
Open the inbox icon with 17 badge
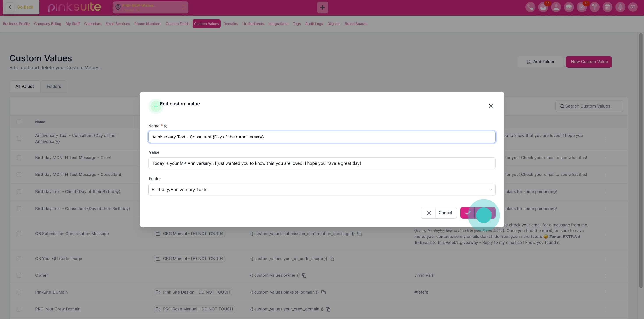pyautogui.click(x=543, y=7)
